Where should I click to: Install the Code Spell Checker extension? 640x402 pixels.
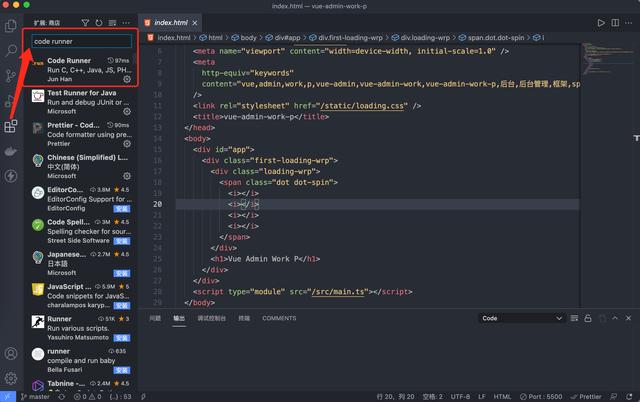122,241
